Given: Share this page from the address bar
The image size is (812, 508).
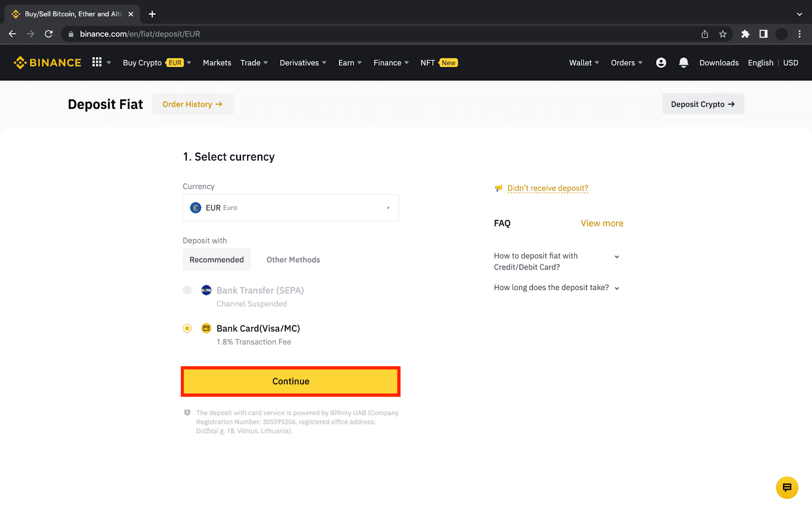Looking at the screenshot, I should (x=705, y=34).
